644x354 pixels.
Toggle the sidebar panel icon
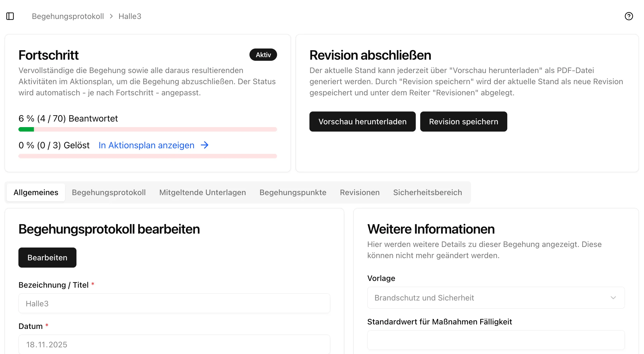coord(10,16)
